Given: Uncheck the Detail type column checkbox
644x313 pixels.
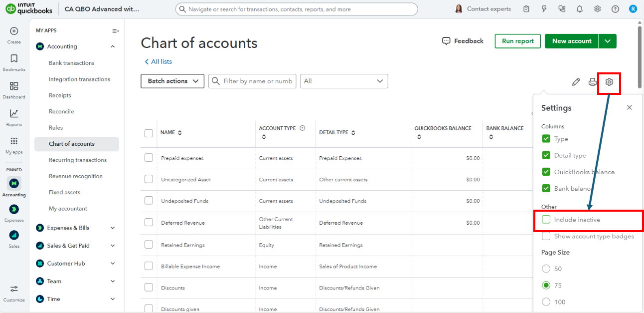Looking at the screenshot, I should tap(546, 155).
